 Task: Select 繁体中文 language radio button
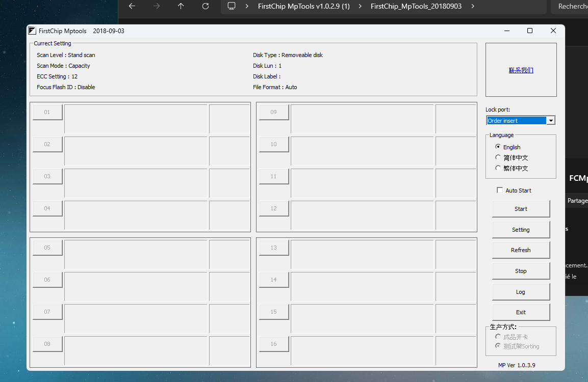[x=498, y=168]
